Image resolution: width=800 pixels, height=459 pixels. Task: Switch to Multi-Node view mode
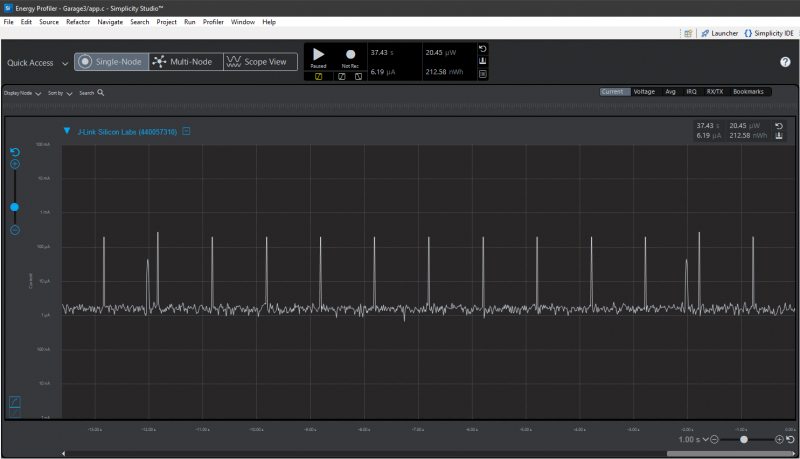pos(185,62)
